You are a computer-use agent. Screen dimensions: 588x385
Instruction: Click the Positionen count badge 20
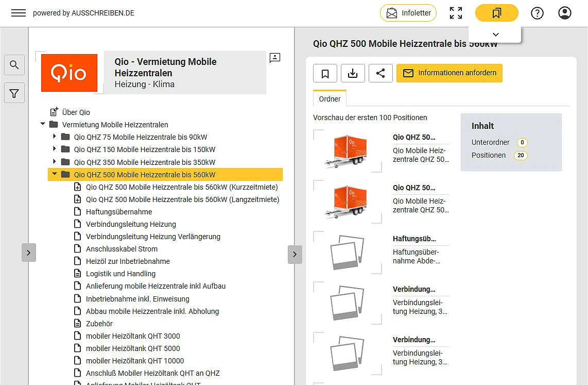[521, 155]
